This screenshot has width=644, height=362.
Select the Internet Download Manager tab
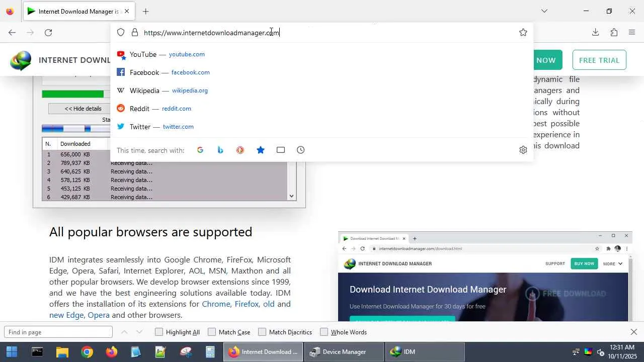[78, 11]
